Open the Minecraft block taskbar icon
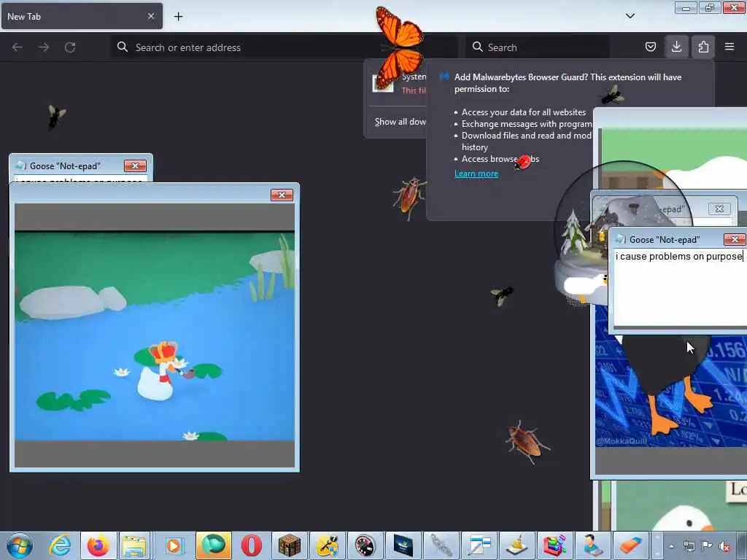This screenshot has height=560, width=747. [289, 545]
